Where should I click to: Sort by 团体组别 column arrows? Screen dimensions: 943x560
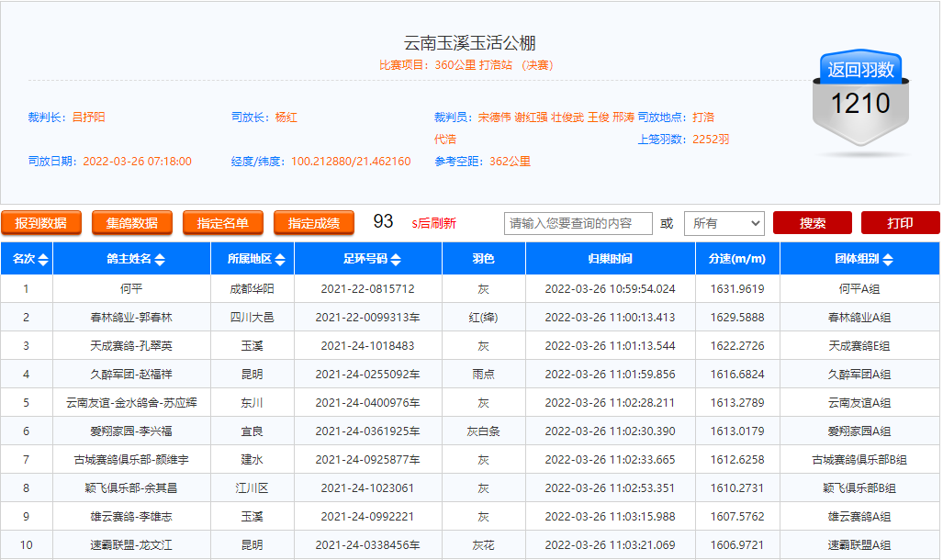pos(888,260)
